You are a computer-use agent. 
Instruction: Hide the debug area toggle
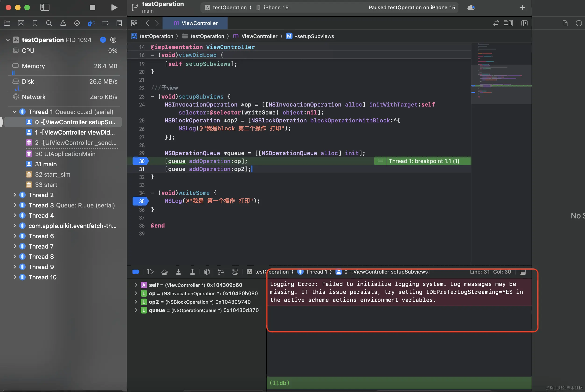[x=523, y=272]
